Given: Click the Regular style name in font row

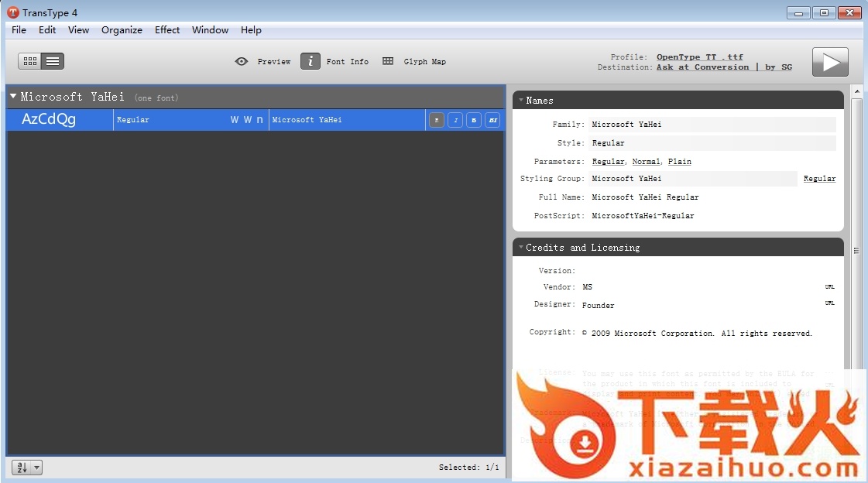Looking at the screenshot, I should click(x=133, y=119).
